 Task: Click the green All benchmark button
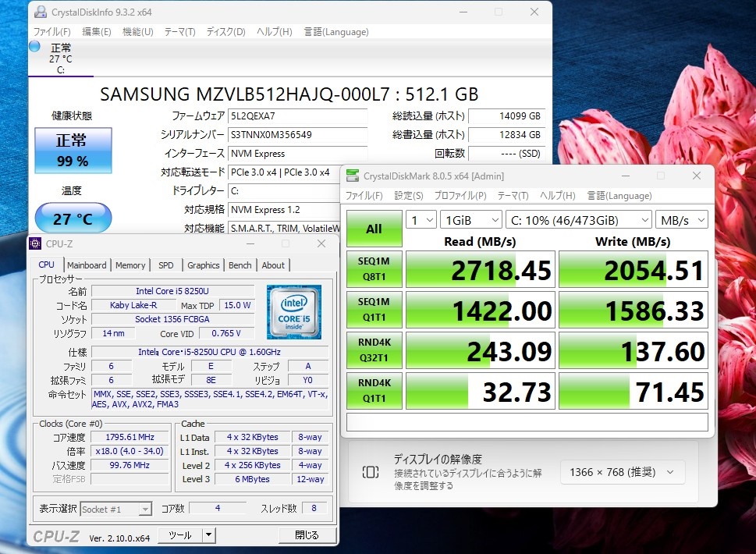(374, 229)
